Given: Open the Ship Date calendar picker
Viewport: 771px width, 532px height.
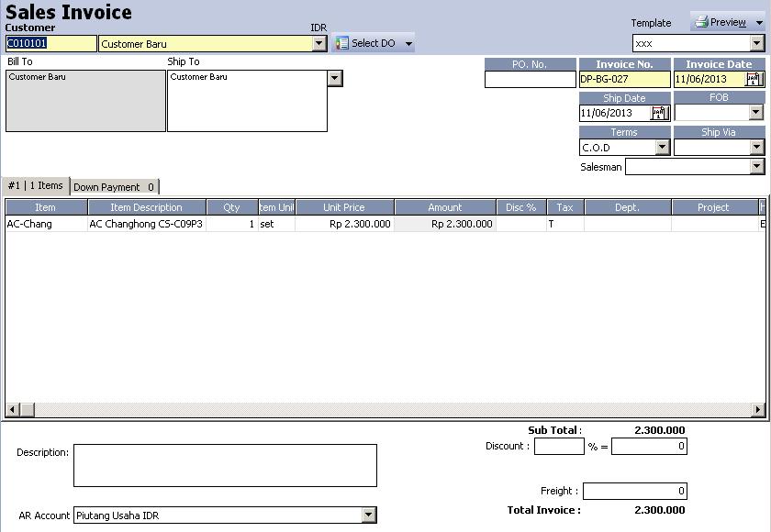Looking at the screenshot, I should (x=659, y=113).
